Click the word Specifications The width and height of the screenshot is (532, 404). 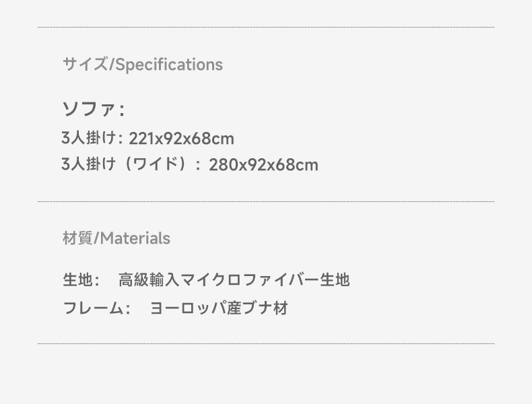coord(169,65)
